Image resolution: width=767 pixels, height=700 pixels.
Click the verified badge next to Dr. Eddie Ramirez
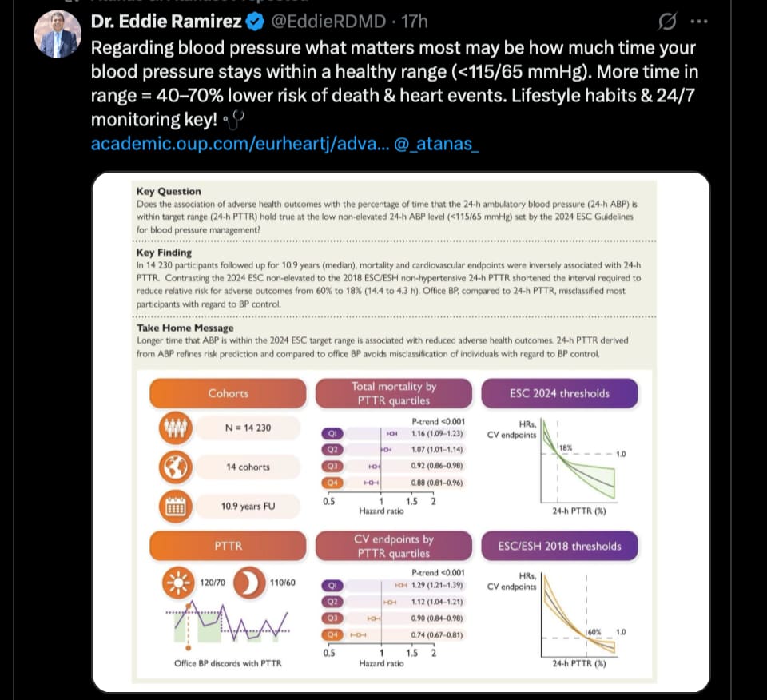point(254,22)
